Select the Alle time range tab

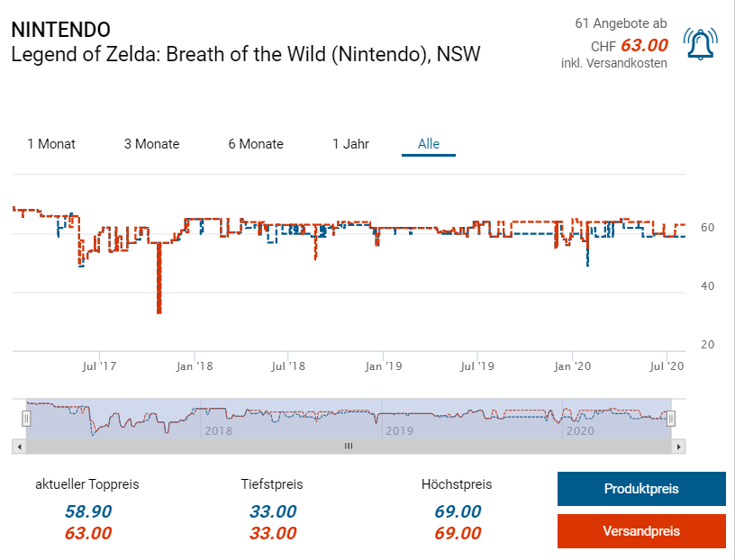[429, 144]
